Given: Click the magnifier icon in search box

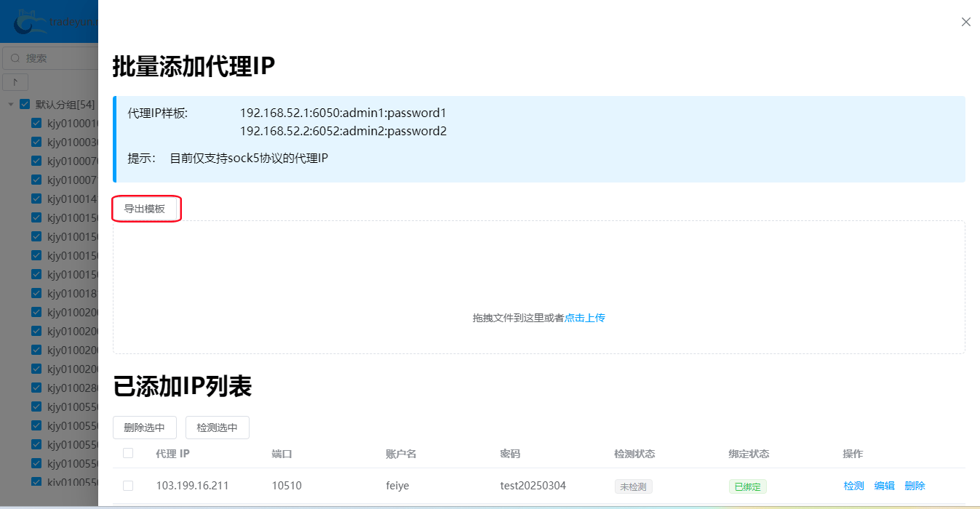Looking at the screenshot, I should pyautogui.click(x=15, y=58).
